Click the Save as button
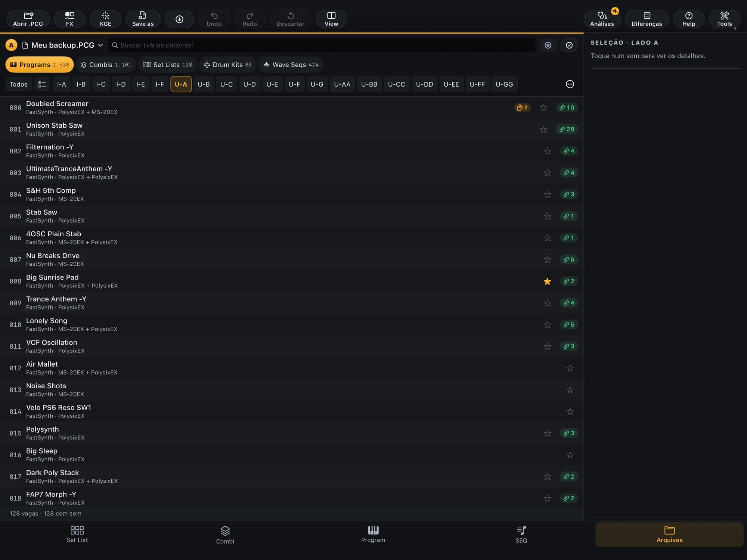The image size is (747, 560). click(x=143, y=19)
